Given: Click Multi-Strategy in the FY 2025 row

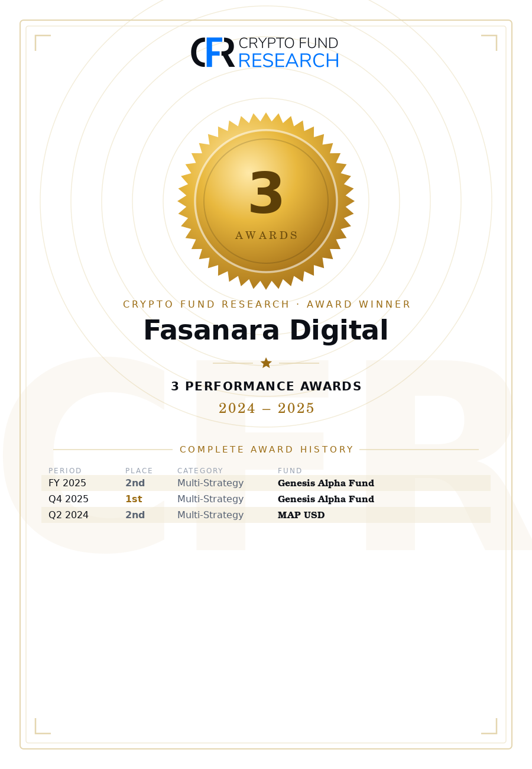Looking at the screenshot, I should [x=210, y=483].
